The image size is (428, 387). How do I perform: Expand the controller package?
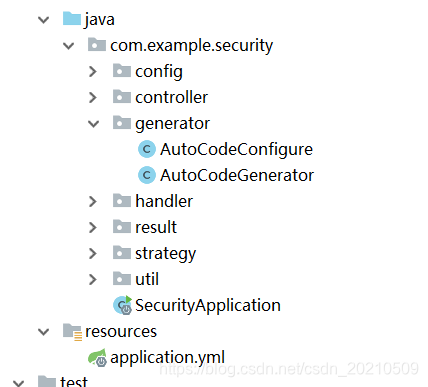click(x=93, y=97)
